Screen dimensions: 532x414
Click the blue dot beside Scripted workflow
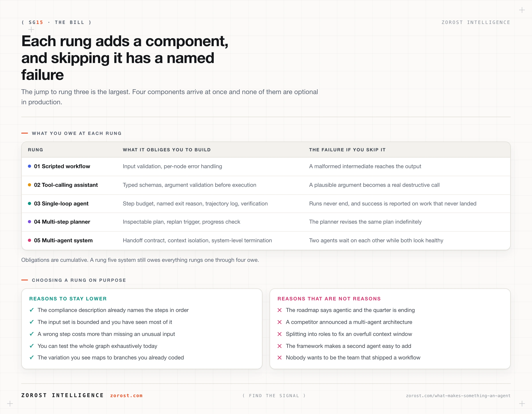(x=29, y=166)
